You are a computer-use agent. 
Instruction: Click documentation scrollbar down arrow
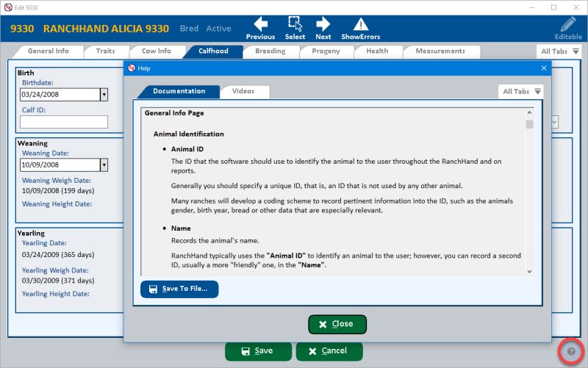529,272
